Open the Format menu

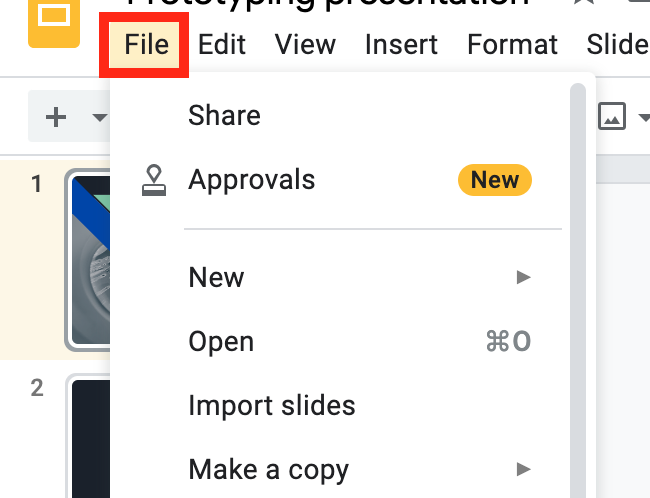pyautogui.click(x=512, y=45)
